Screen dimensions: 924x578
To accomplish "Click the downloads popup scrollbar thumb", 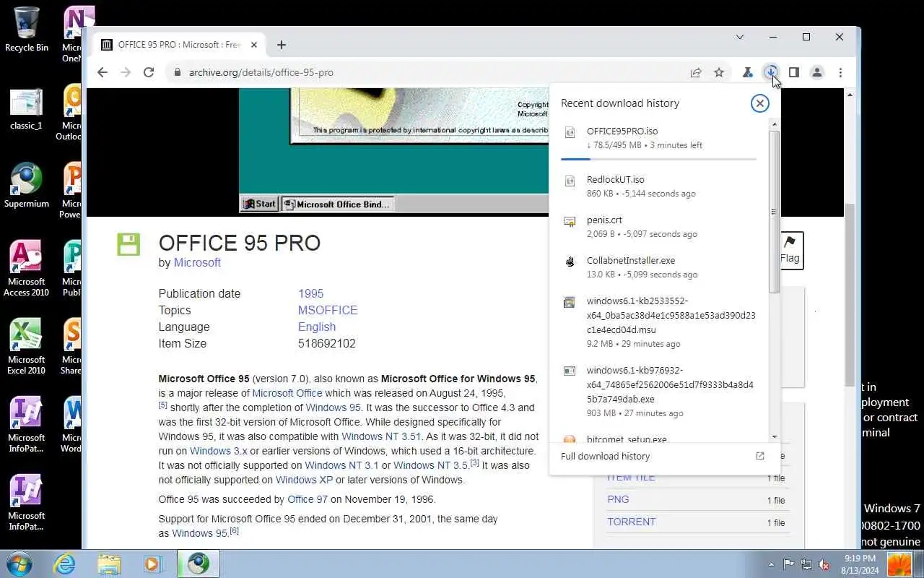I will pyautogui.click(x=774, y=211).
